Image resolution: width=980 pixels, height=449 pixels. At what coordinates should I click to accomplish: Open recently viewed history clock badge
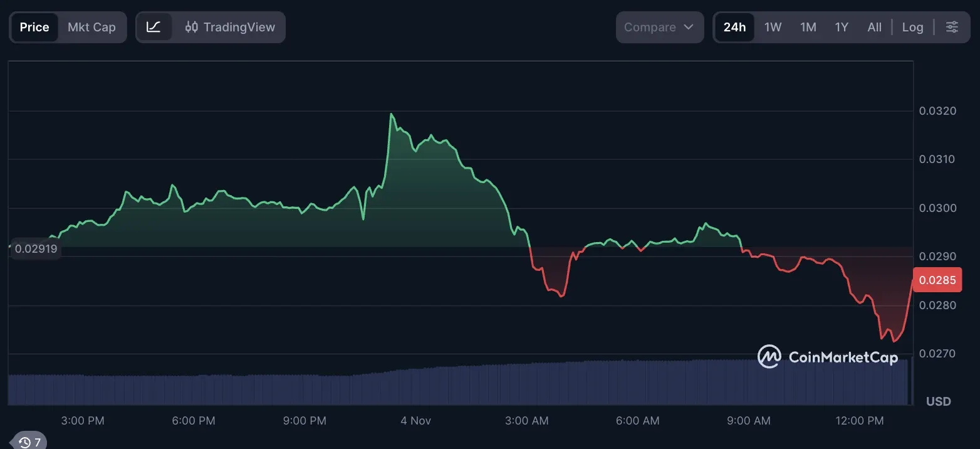28,441
